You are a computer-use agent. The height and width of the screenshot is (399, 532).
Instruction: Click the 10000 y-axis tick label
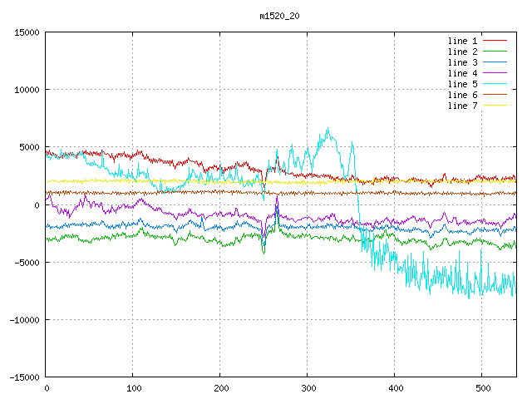(26, 90)
